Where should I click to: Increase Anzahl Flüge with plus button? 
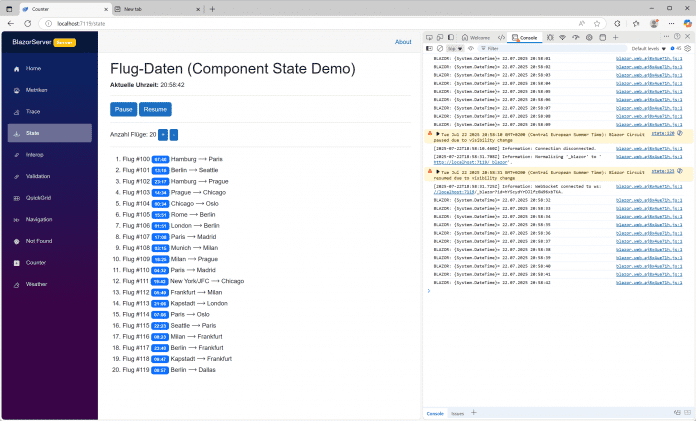point(163,135)
